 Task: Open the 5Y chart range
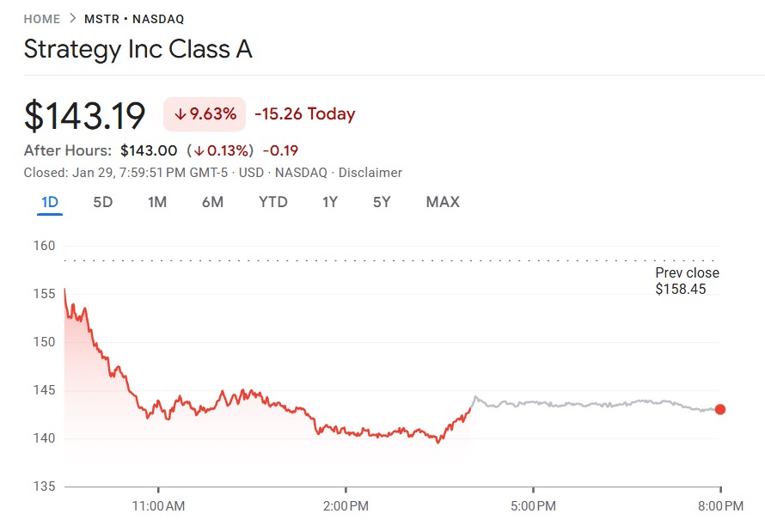point(382,203)
